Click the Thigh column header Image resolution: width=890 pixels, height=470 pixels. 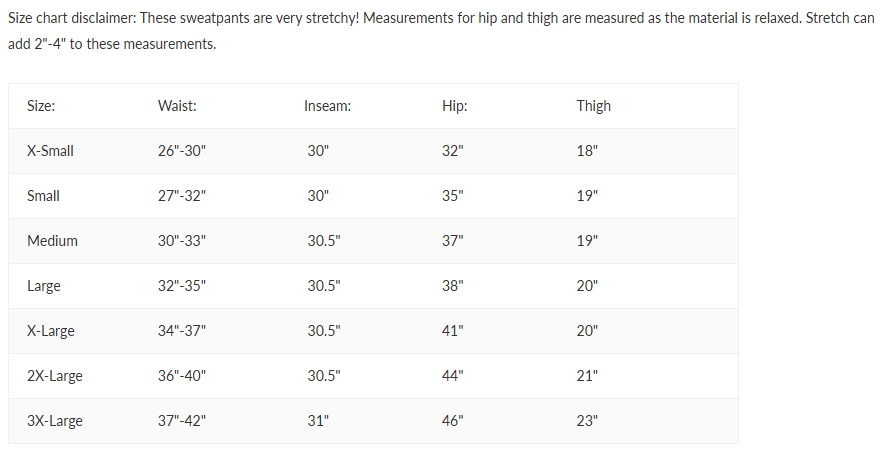[x=594, y=106]
